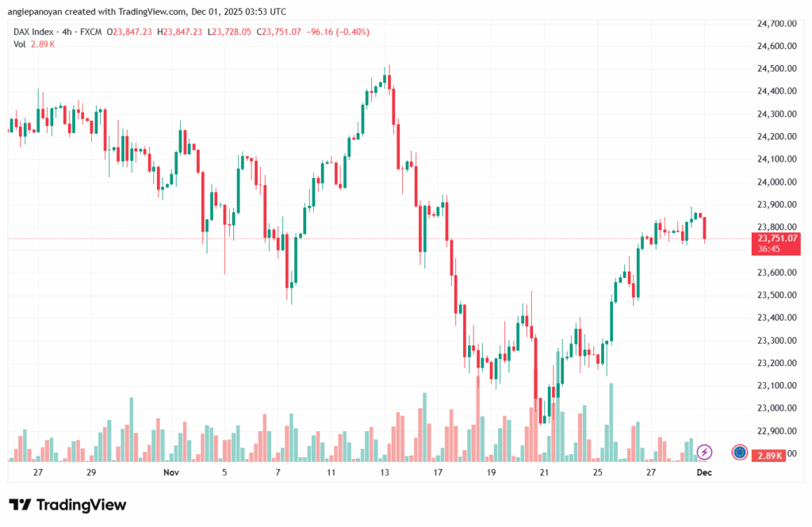Click the 27 date near Dec
The image size is (812, 527).
650,472
